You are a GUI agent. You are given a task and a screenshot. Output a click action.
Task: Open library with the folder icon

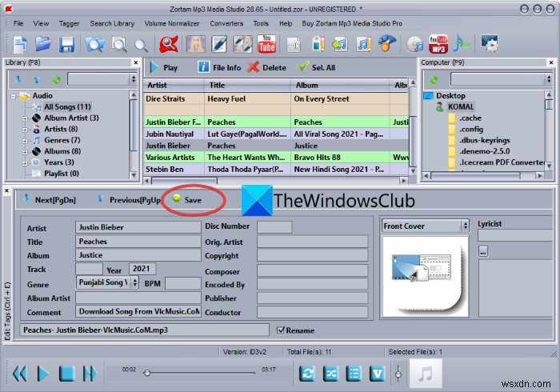click(43, 45)
